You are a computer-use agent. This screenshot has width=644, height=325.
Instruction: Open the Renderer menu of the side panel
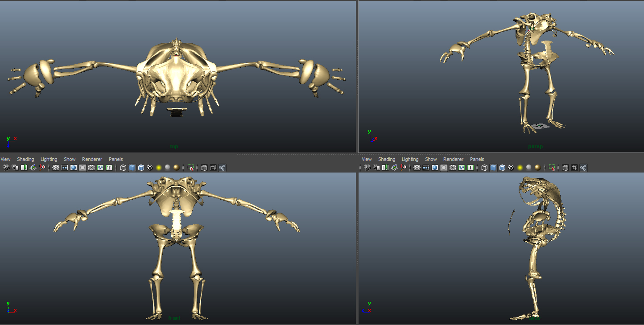pyautogui.click(x=453, y=159)
